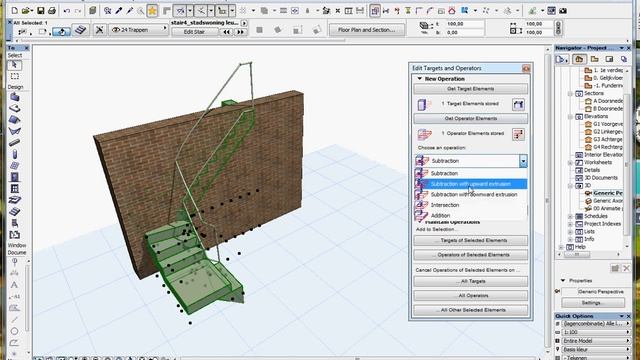Click the delete X icon below Navigator tree
640x360 pixels.
(627, 268)
